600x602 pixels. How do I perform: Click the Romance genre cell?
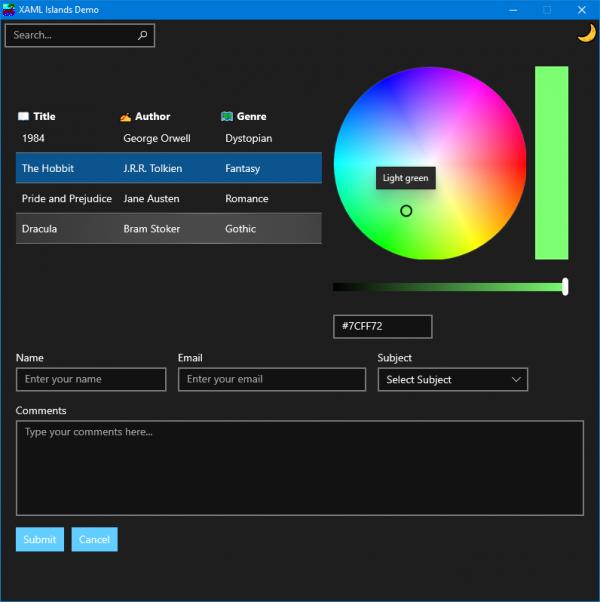[x=246, y=198]
